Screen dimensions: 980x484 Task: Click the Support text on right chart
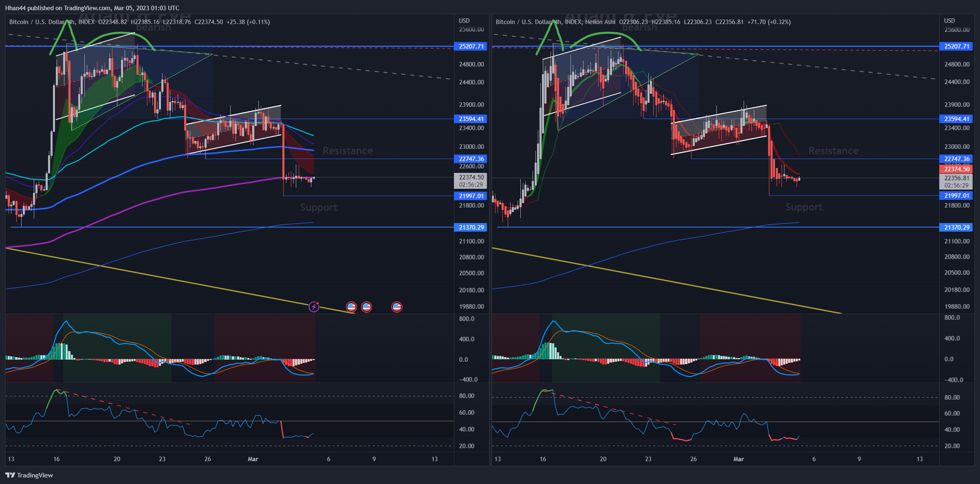[804, 207]
